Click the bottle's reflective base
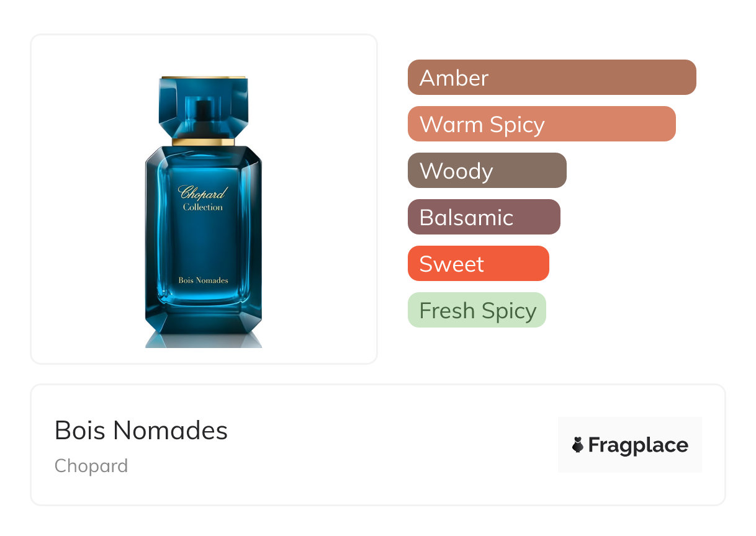 (204, 339)
